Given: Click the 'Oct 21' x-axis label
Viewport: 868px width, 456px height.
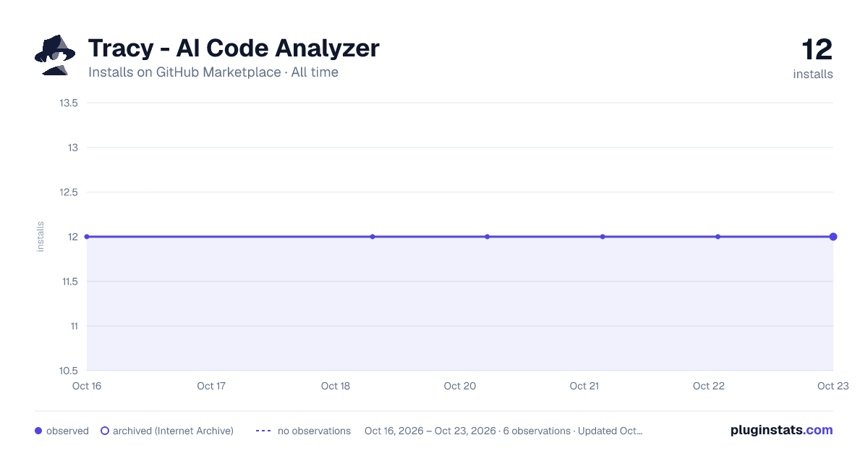Looking at the screenshot, I should (584, 386).
